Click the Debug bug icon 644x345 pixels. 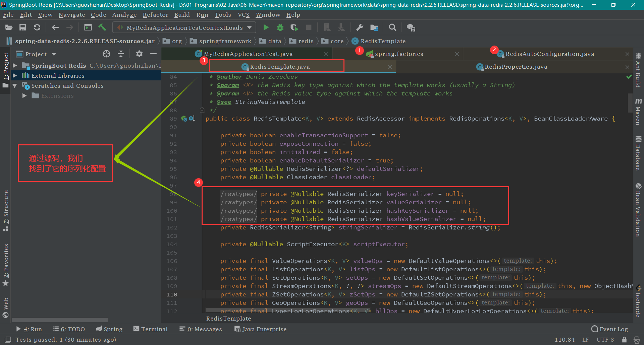click(x=280, y=27)
